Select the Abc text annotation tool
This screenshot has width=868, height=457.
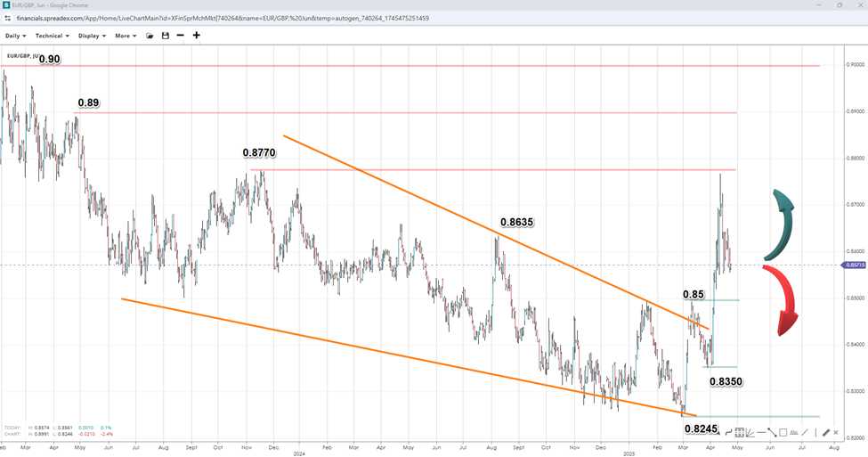[x=794, y=432]
